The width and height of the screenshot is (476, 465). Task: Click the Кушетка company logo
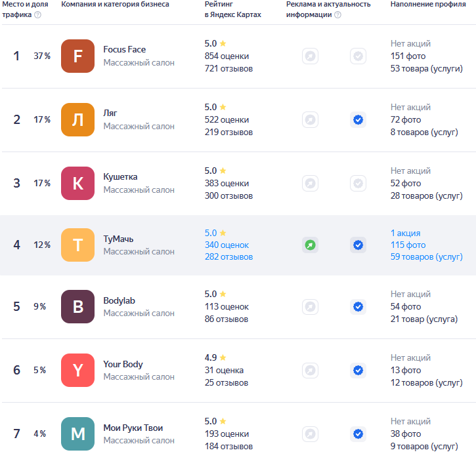pyautogui.click(x=77, y=183)
